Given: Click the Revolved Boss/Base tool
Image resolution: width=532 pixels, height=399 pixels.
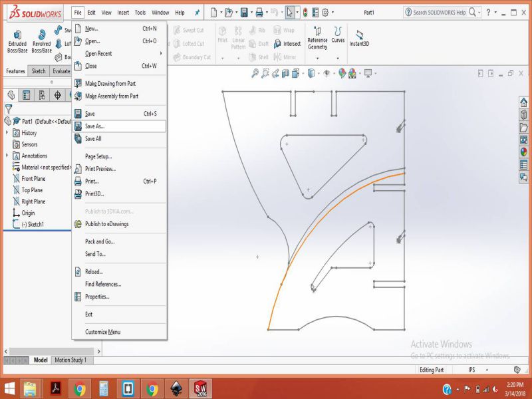Looking at the screenshot, I should (41, 41).
